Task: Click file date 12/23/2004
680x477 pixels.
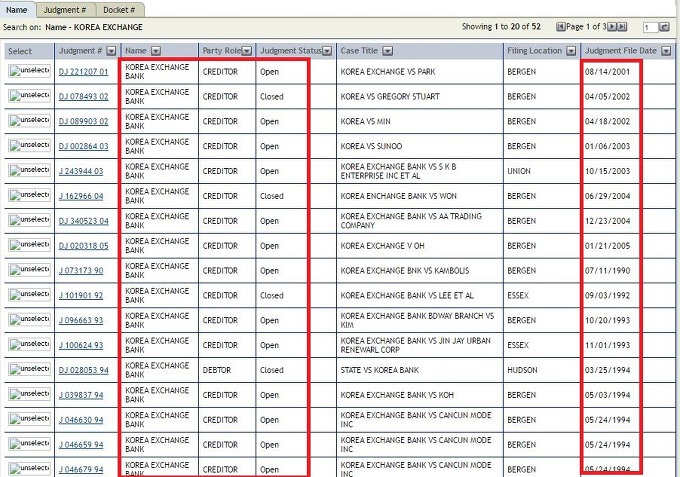Action: [607, 221]
